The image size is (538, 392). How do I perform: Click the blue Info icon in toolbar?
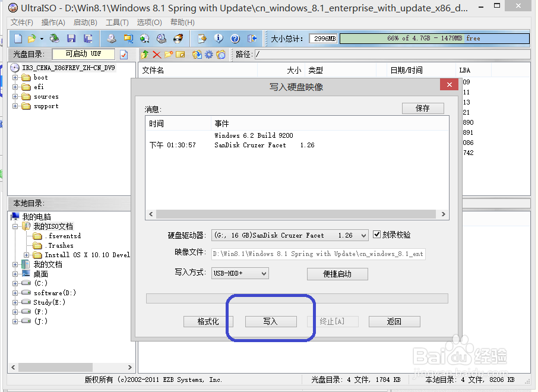point(219,39)
